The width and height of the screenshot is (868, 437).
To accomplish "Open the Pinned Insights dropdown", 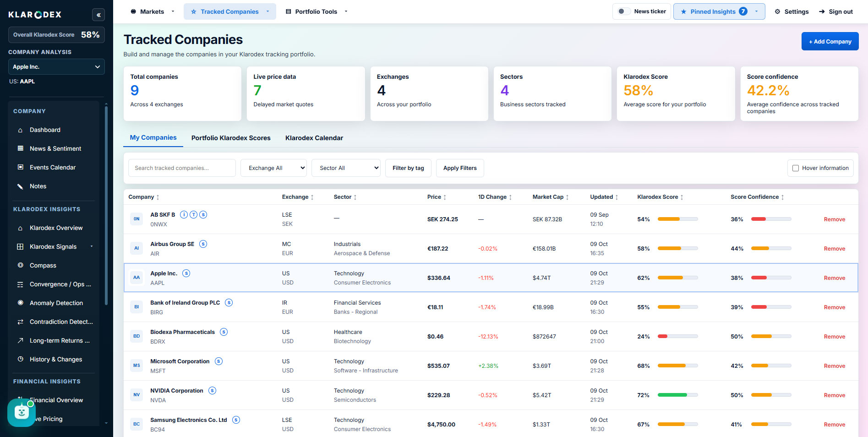I will [719, 11].
